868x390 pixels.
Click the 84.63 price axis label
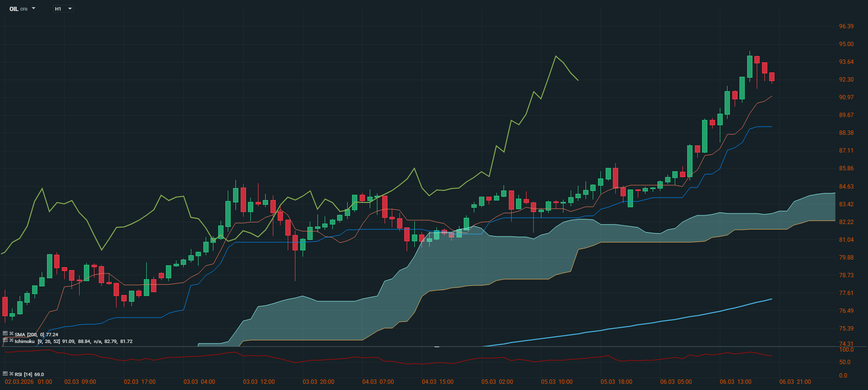(846, 187)
